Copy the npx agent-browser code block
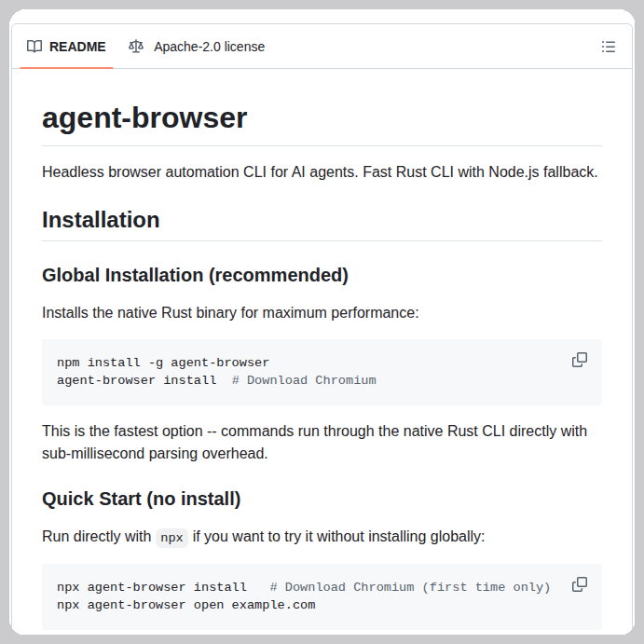 (580, 584)
